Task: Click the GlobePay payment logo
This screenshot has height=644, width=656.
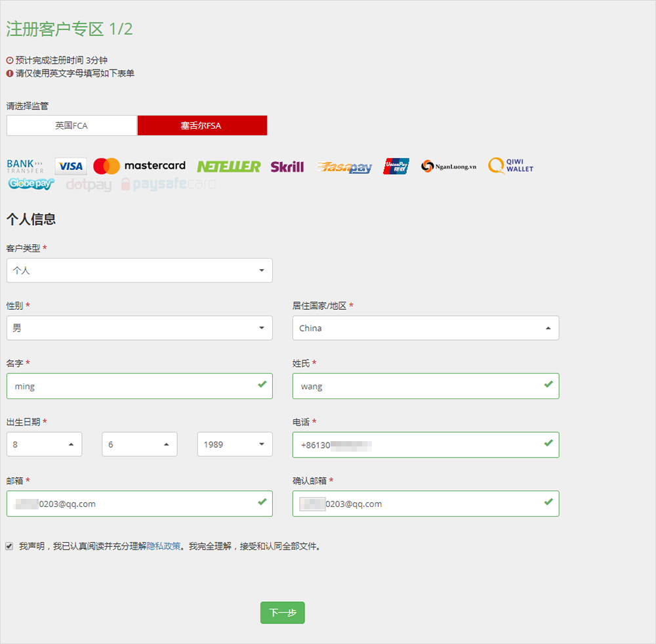Action: [x=31, y=184]
